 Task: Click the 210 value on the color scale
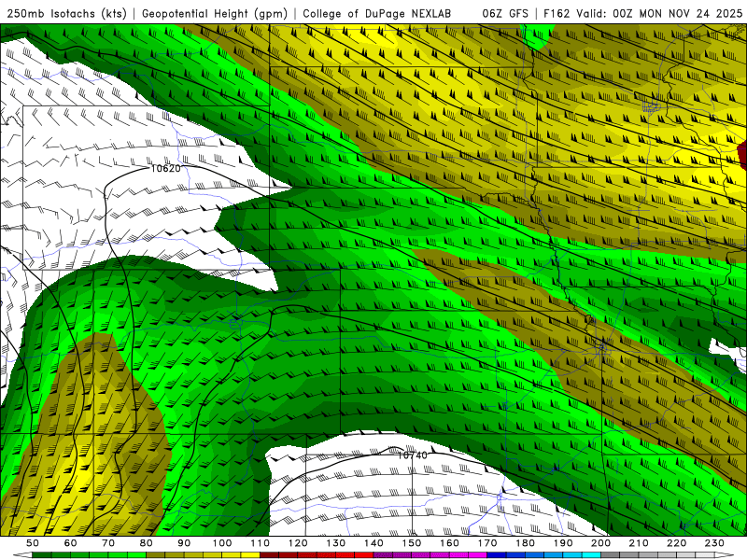(x=639, y=543)
